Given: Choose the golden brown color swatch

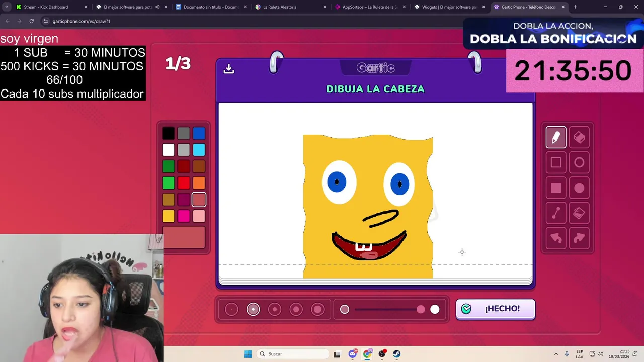Looking at the screenshot, I should (x=169, y=200).
